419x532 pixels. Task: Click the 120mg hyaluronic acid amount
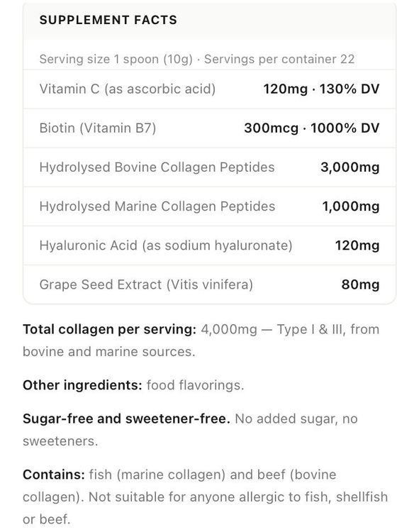coord(357,245)
